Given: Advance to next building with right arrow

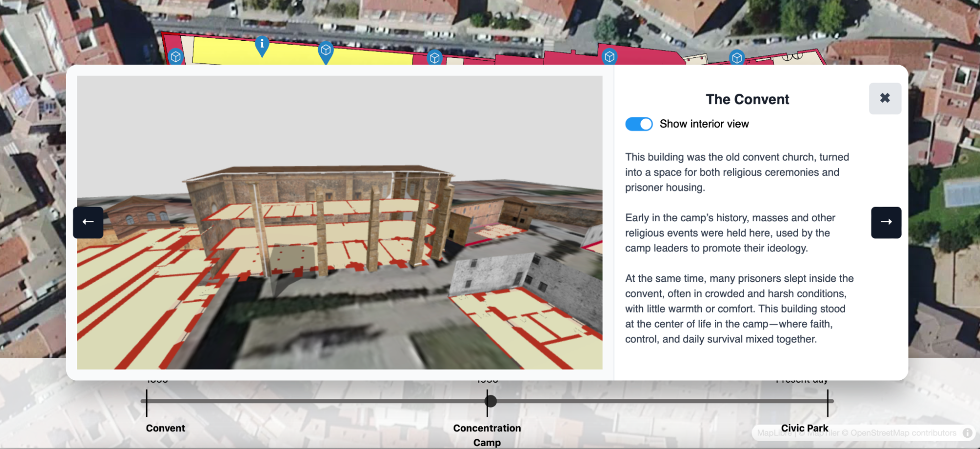Looking at the screenshot, I should (885, 222).
